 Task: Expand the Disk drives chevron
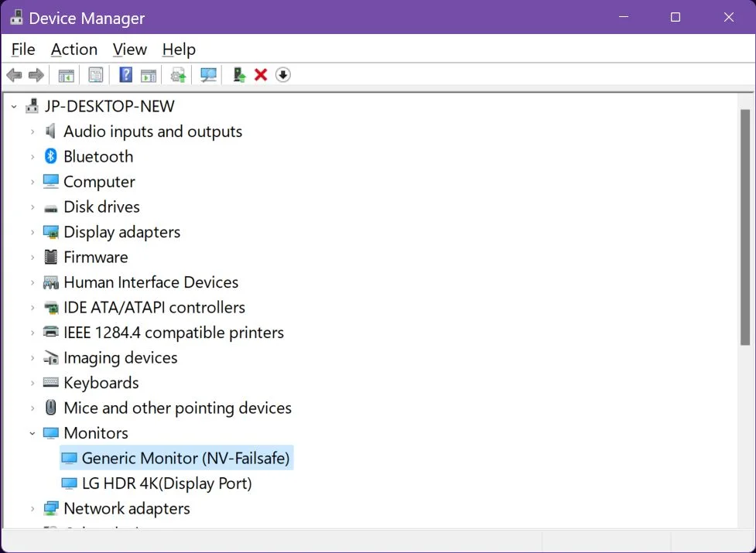(x=32, y=207)
